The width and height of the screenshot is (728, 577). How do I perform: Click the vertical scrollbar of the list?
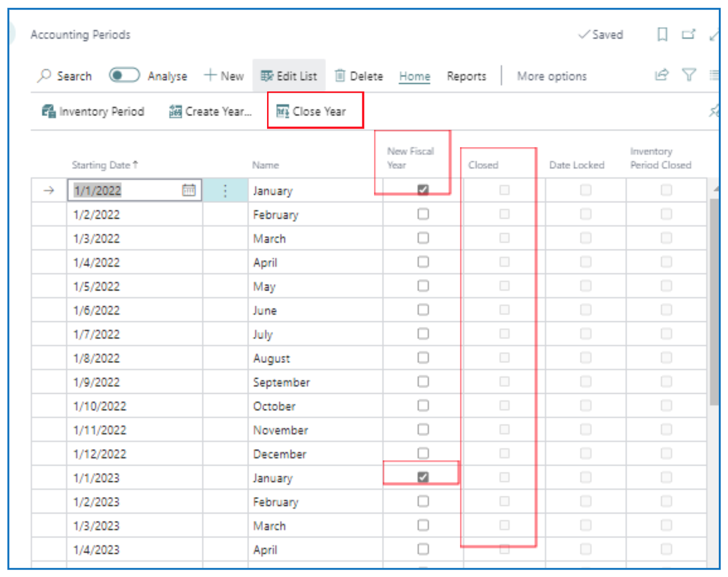pyautogui.click(x=714, y=302)
